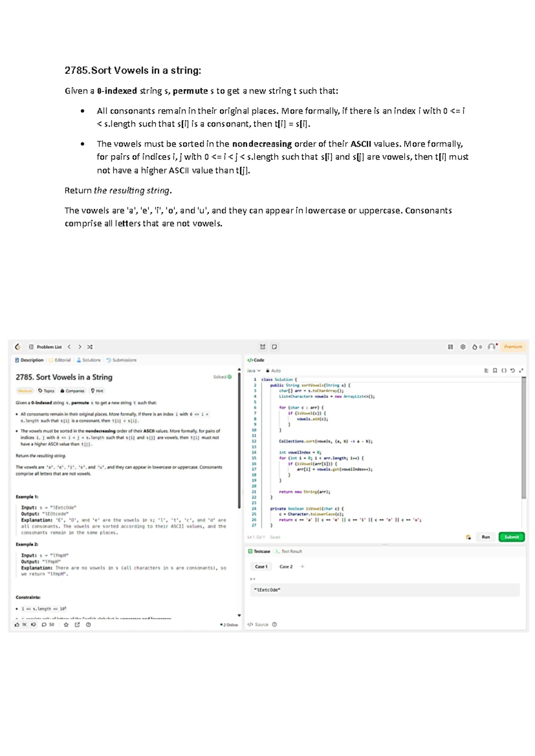This screenshot has height=756, width=535.
Task: Dislike the problem with thumbs down
Action: click(33, 625)
